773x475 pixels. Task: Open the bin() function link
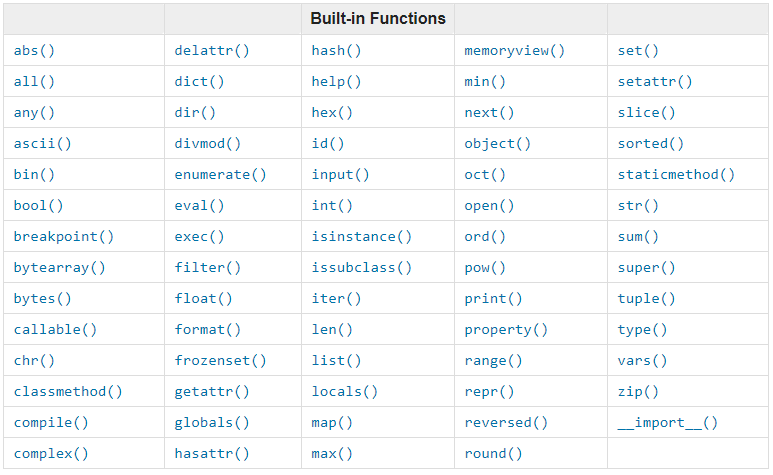pos(34,175)
